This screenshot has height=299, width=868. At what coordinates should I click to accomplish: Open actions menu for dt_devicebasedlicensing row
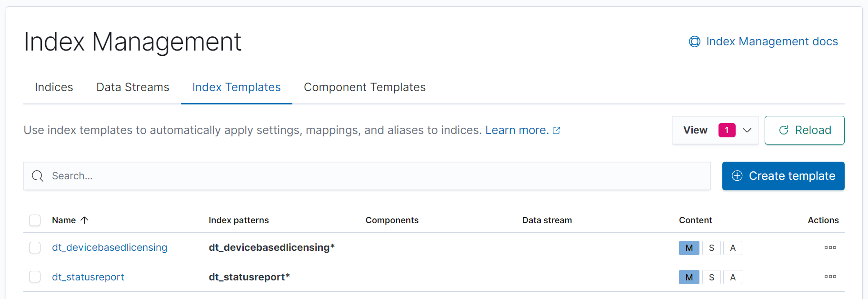pyautogui.click(x=830, y=247)
